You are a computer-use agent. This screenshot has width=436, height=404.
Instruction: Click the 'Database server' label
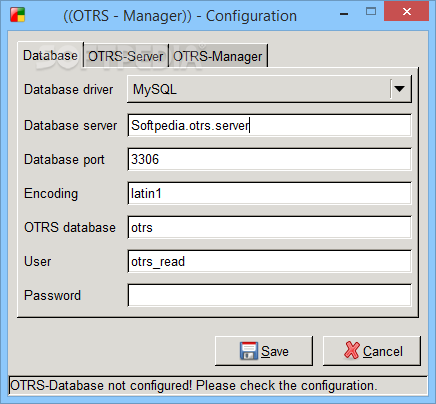pyautogui.click(x=71, y=126)
